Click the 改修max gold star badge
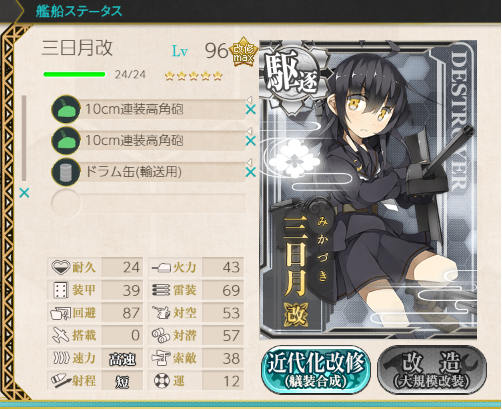502x410 pixels. [x=243, y=52]
